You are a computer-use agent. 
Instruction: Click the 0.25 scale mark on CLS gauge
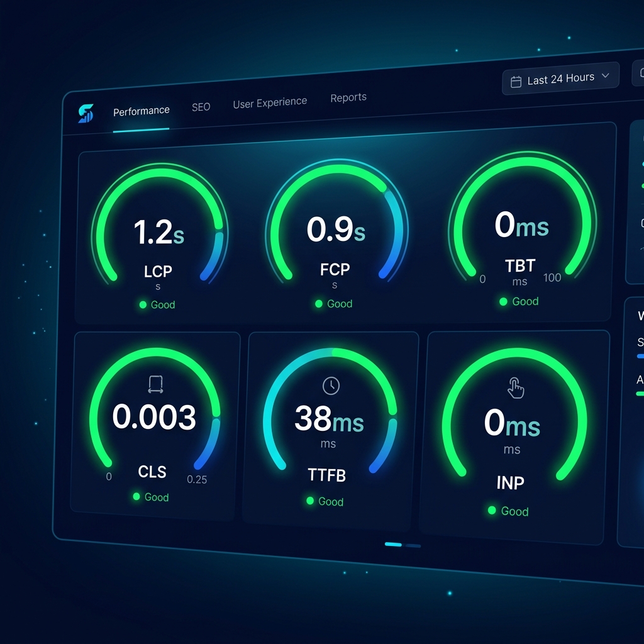[x=197, y=479]
